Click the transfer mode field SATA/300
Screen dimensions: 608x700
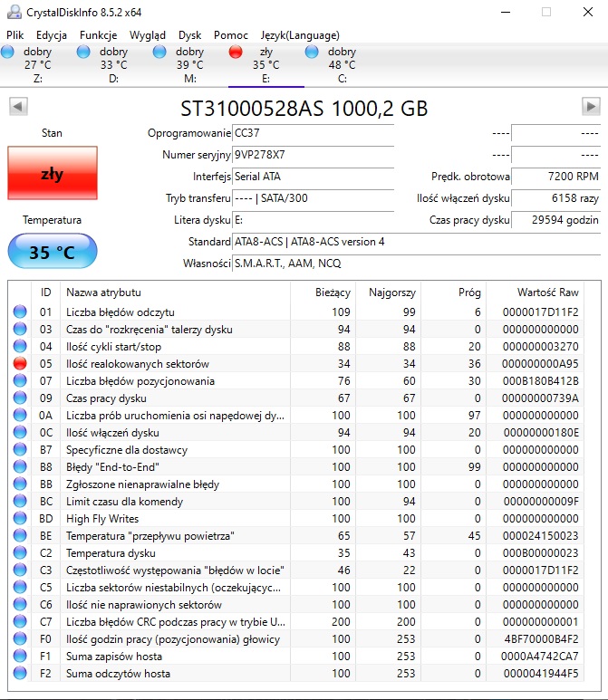[x=313, y=198]
